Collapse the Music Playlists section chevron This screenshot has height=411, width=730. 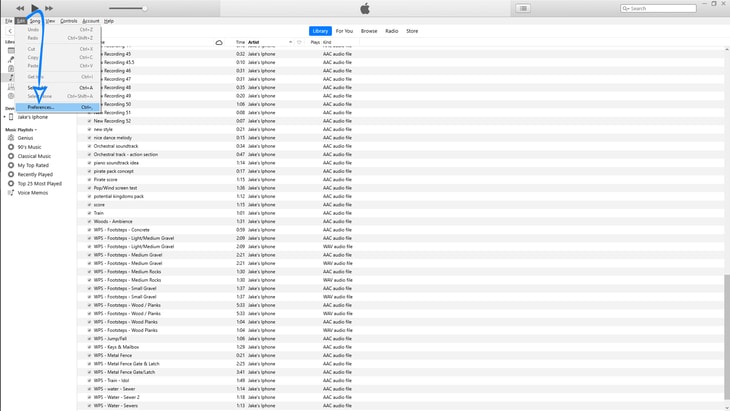tap(36, 130)
